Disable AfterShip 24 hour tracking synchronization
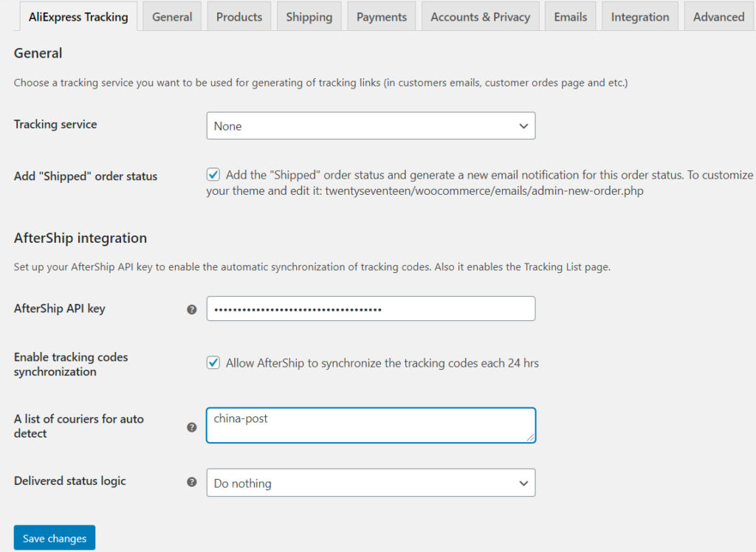The height and width of the screenshot is (552, 756). tap(213, 362)
